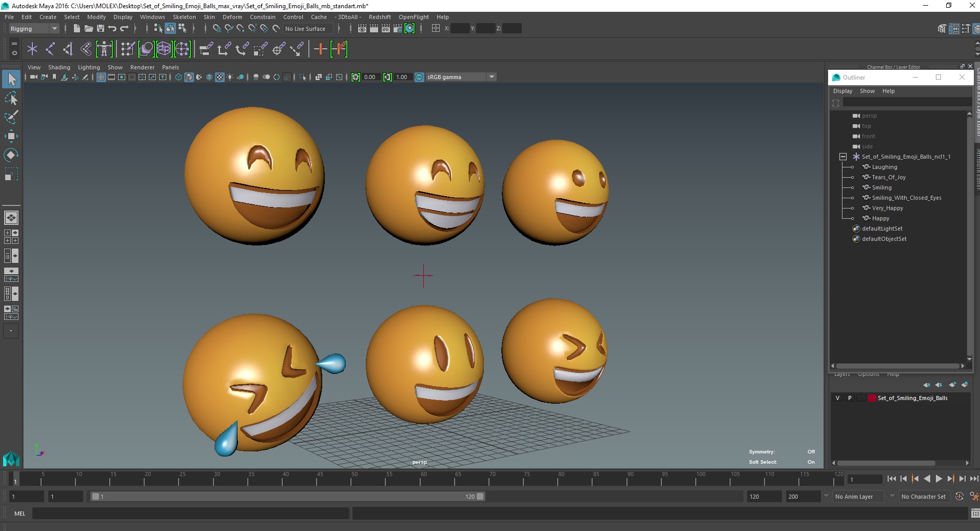Go to the end of the playback range
The width and height of the screenshot is (980, 531).
[x=974, y=479]
